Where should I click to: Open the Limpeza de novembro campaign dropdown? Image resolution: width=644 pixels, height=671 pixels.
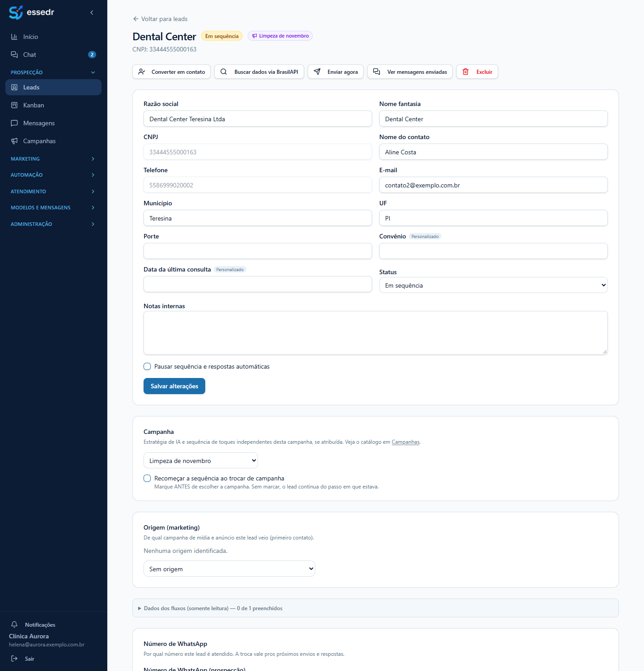point(201,460)
